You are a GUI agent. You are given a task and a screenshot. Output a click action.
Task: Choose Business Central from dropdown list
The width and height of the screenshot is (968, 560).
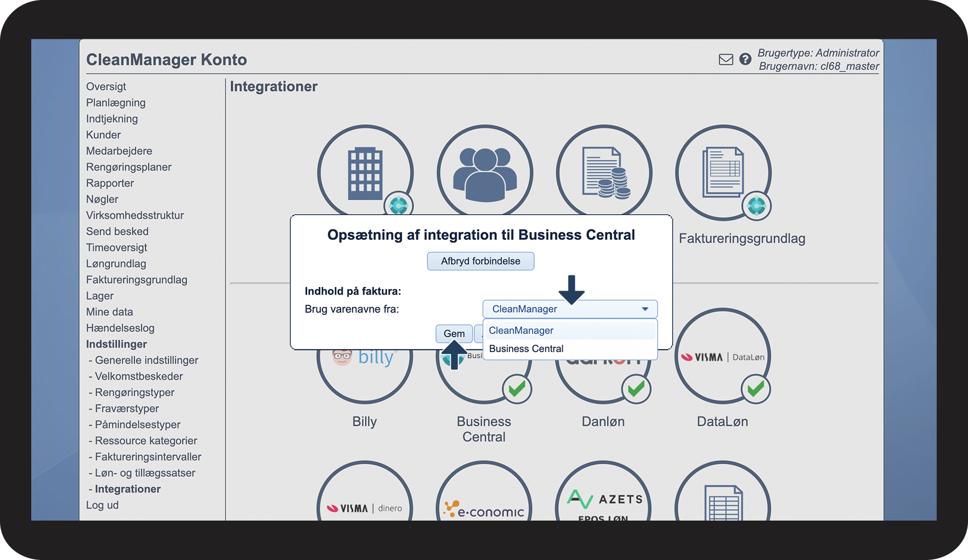(526, 349)
